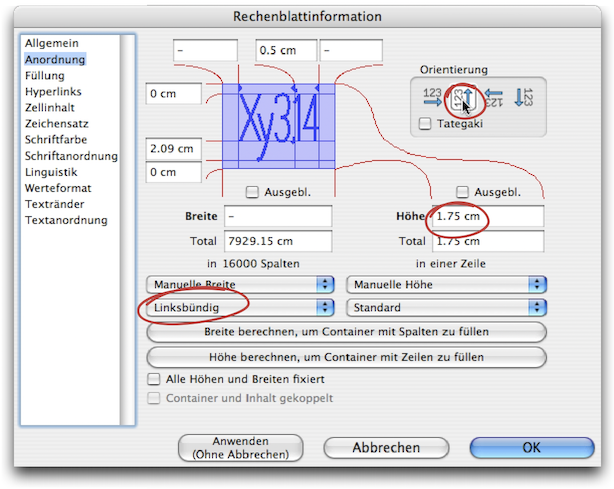Select Füllung in the category list
The image size is (614, 489).
click(x=45, y=76)
